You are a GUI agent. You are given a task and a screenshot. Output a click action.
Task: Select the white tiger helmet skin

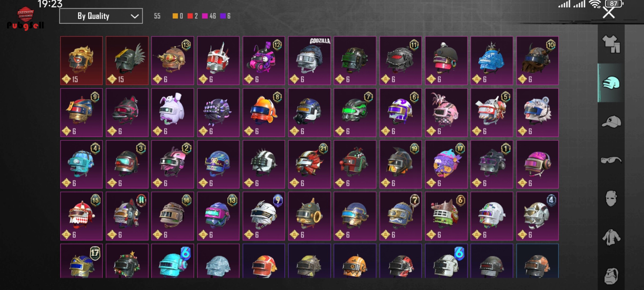(x=537, y=113)
